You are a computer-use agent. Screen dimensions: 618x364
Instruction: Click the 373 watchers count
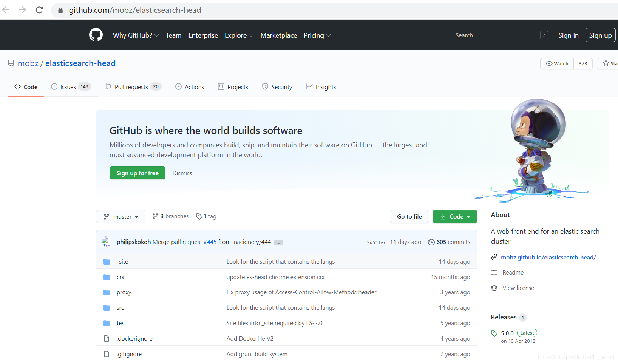tap(583, 63)
